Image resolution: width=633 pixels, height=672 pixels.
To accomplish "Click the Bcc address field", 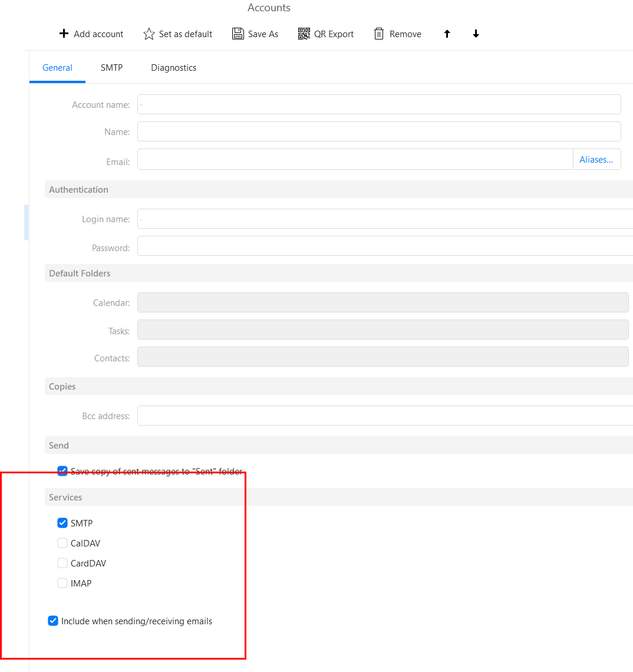I will [385, 416].
